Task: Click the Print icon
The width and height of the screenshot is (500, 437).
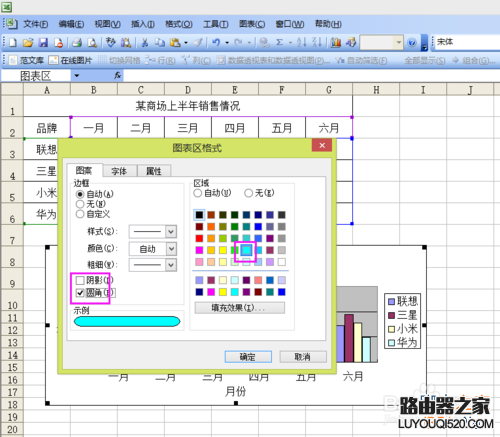Action: click(x=77, y=43)
